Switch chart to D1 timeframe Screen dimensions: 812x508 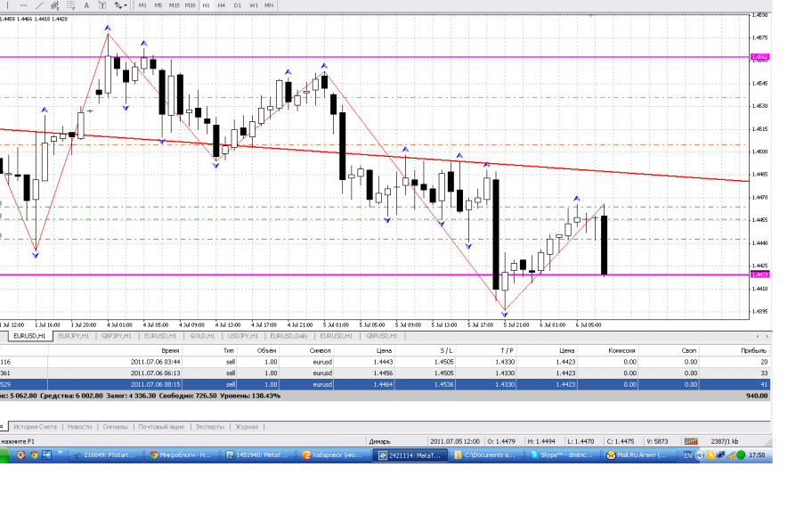click(238, 5)
